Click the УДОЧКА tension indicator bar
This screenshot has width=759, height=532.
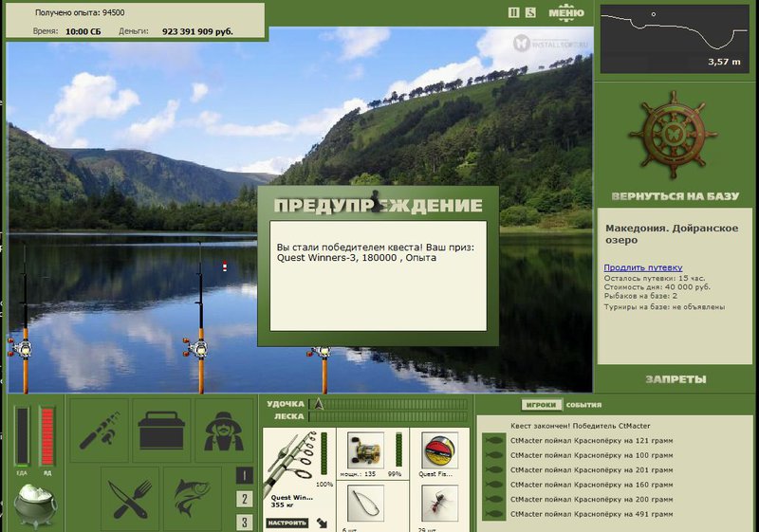coord(389,404)
